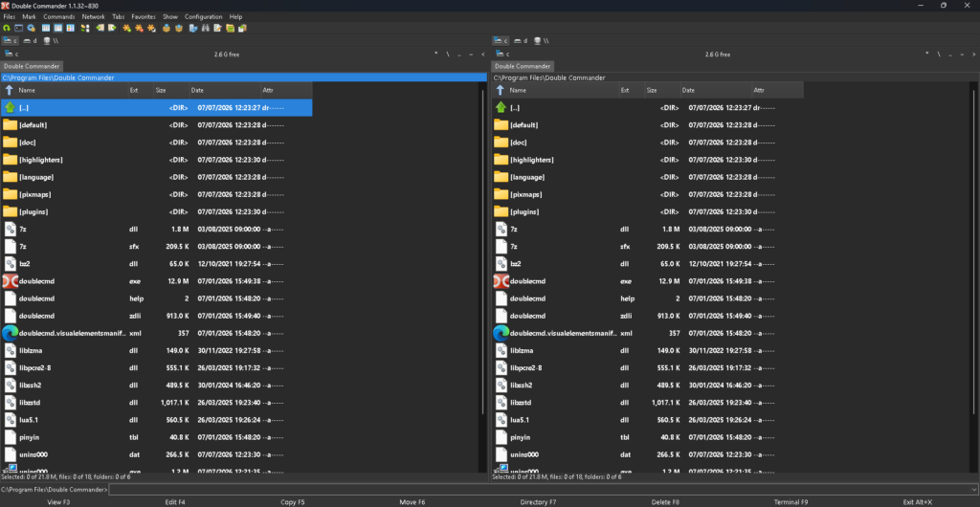Click Terminal F9 button
980x507 pixels.
[x=791, y=502]
